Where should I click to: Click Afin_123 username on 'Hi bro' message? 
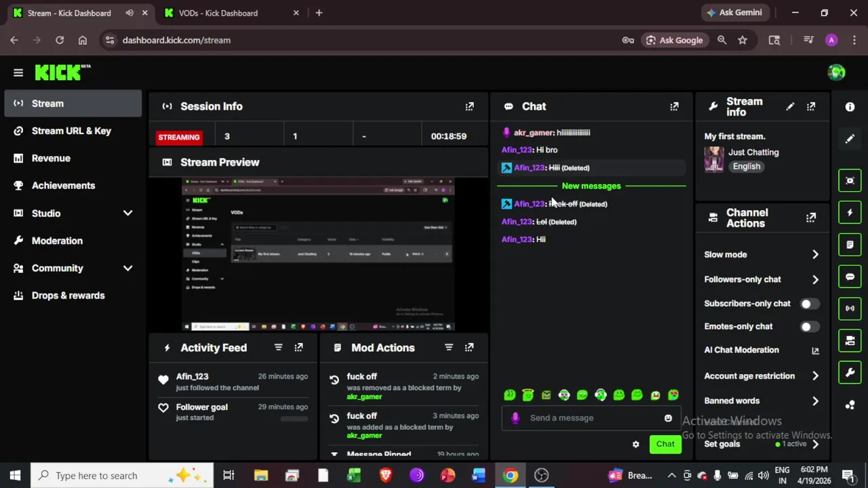coord(517,150)
